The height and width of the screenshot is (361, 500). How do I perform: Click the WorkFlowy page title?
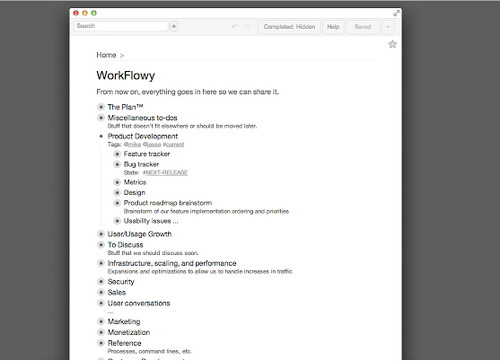pos(126,76)
